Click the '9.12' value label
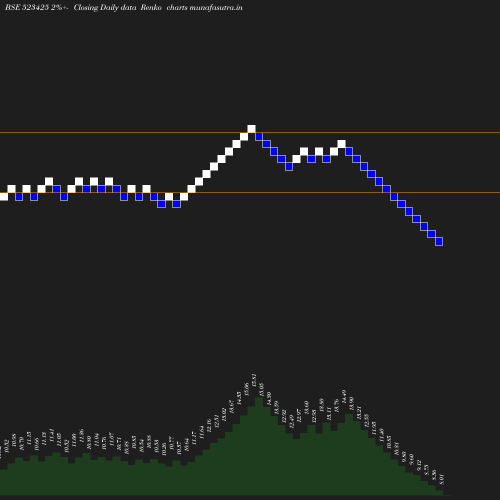500x500 pixels. (419, 465)
